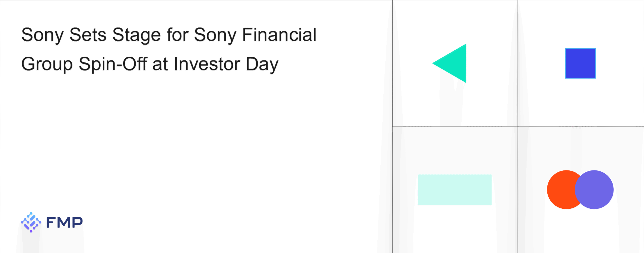Screen dimensions: 644x253
Task: Click the horizontal line above the mint rectangle
Action: 455,127
